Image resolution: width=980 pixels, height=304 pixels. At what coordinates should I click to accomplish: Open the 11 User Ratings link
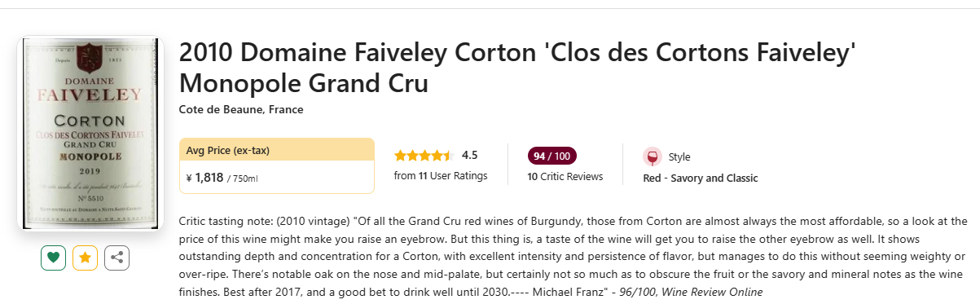441,176
